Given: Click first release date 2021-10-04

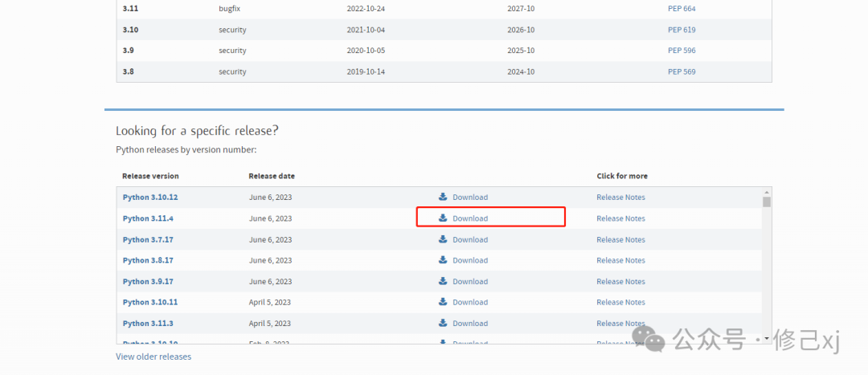Looking at the screenshot, I should pyautogui.click(x=366, y=30).
